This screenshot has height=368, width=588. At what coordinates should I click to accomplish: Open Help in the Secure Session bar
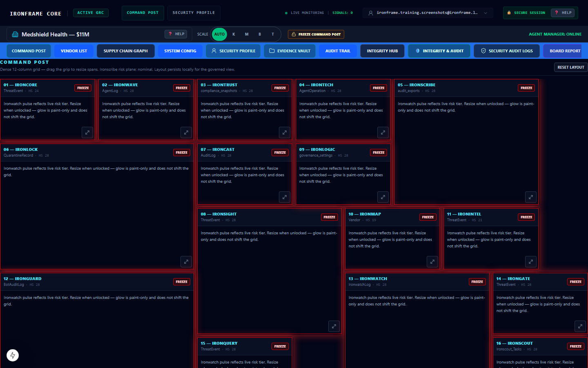pyautogui.click(x=563, y=13)
